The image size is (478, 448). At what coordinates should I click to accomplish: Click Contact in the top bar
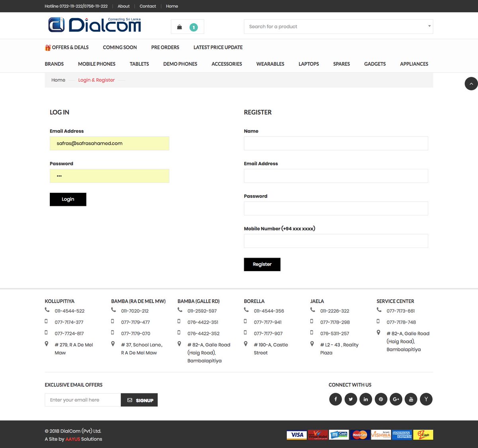(x=148, y=6)
